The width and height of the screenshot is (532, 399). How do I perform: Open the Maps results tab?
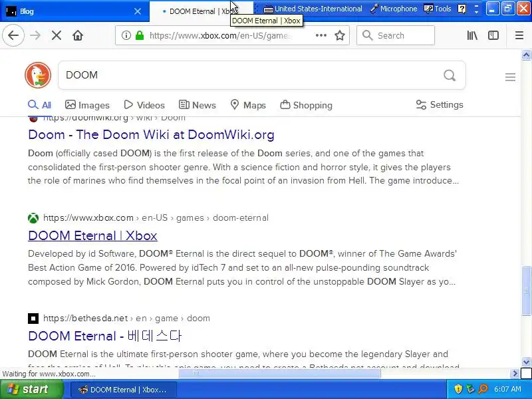[247, 105]
